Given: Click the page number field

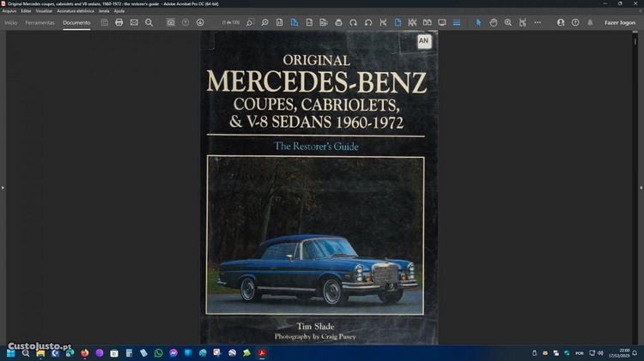Looking at the screenshot, I should (x=230, y=22).
